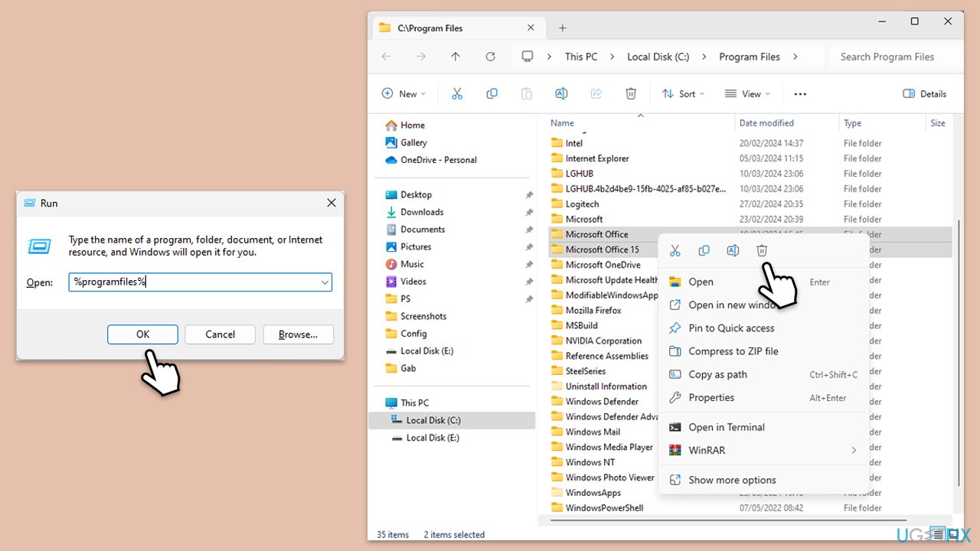This screenshot has width=980, height=551.
Task: Click the Copy icon in Explorer toolbar
Action: pos(492,93)
